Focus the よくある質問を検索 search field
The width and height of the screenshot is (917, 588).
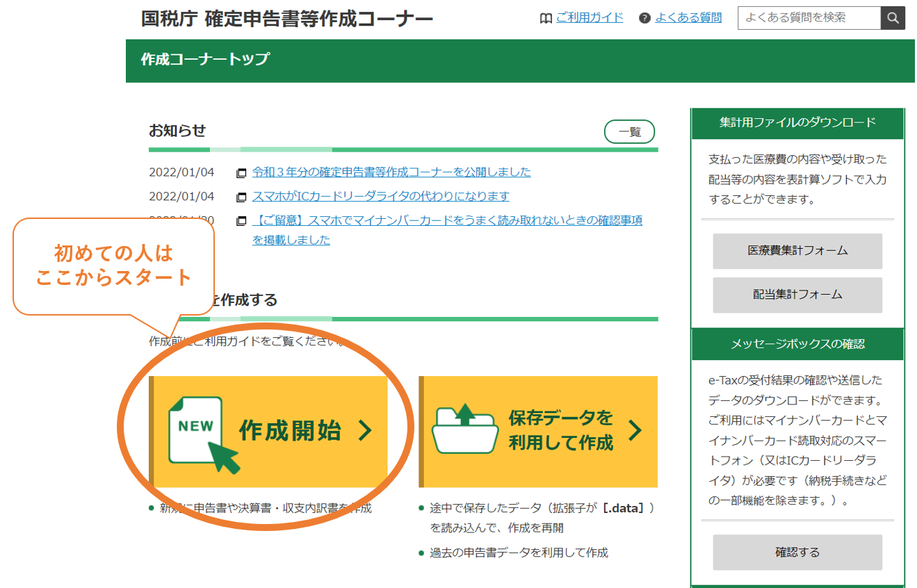809,18
